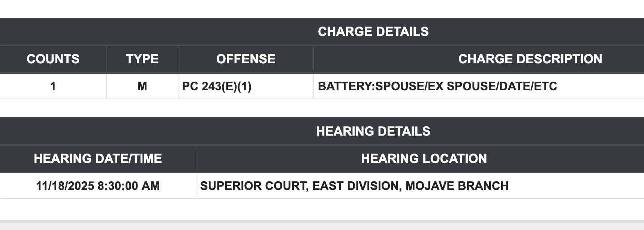Select MOJAVE BRANCH in hearing location
644x230 pixels.
457,186
